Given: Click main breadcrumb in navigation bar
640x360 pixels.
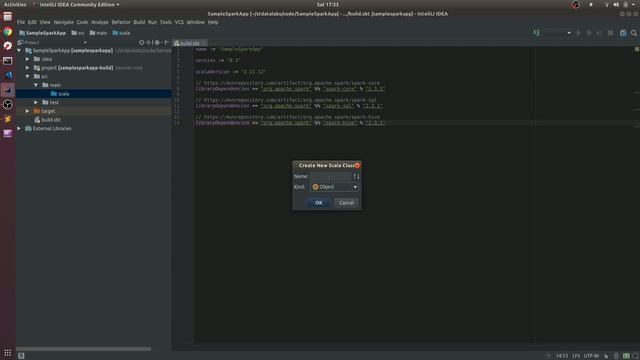Looking at the screenshot, I should [x=98, y=33].
